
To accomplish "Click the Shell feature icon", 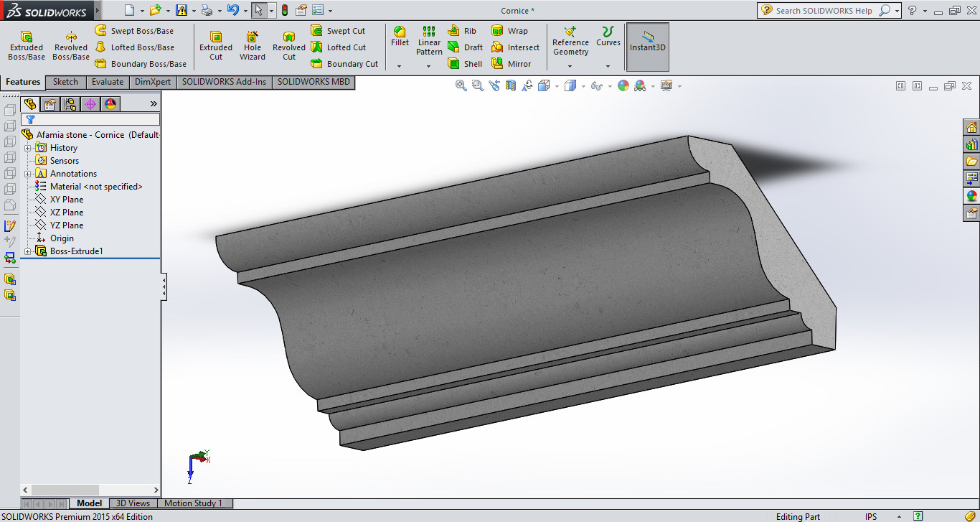I will tap(465, 64).
